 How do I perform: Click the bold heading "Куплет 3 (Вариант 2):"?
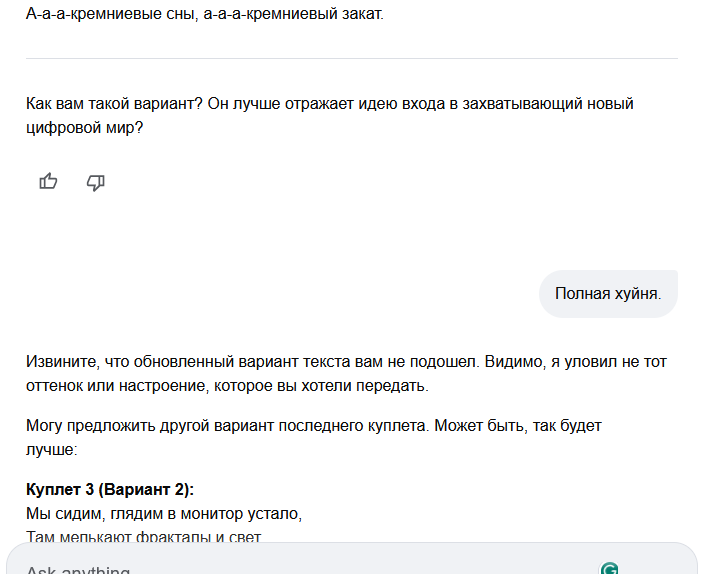(110, 489)
